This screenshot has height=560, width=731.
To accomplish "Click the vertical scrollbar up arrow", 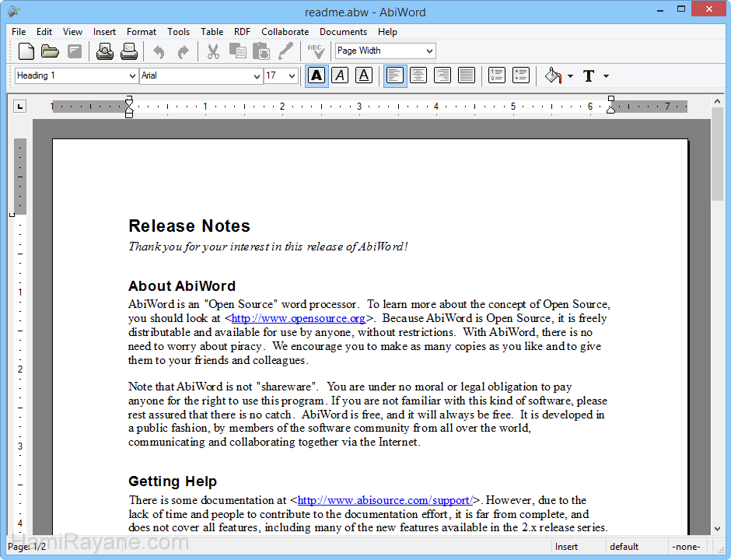I will coord(717,100).
